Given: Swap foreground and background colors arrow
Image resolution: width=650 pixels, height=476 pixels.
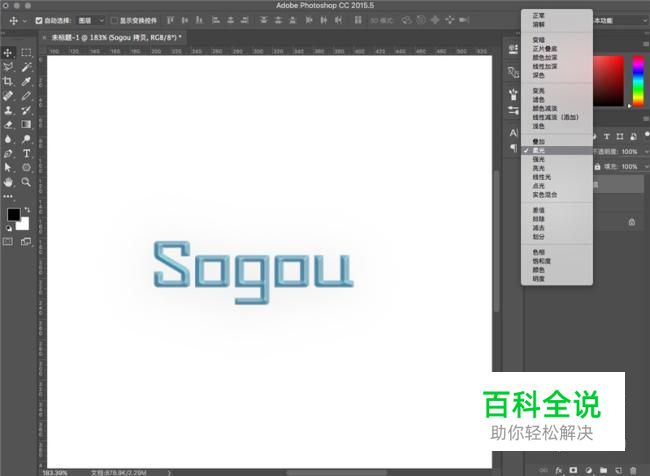Looking at the screenshot, I should coord(27,210).
